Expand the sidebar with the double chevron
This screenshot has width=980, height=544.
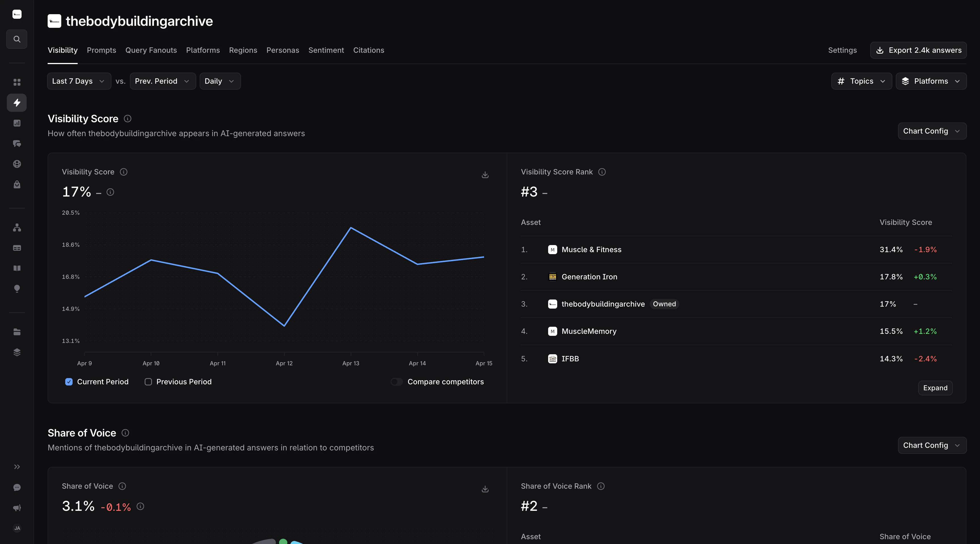pos(17,467)
